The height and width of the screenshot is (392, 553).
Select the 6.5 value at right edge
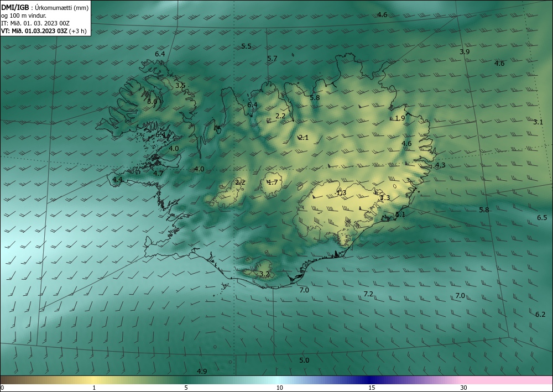[542, 217]
